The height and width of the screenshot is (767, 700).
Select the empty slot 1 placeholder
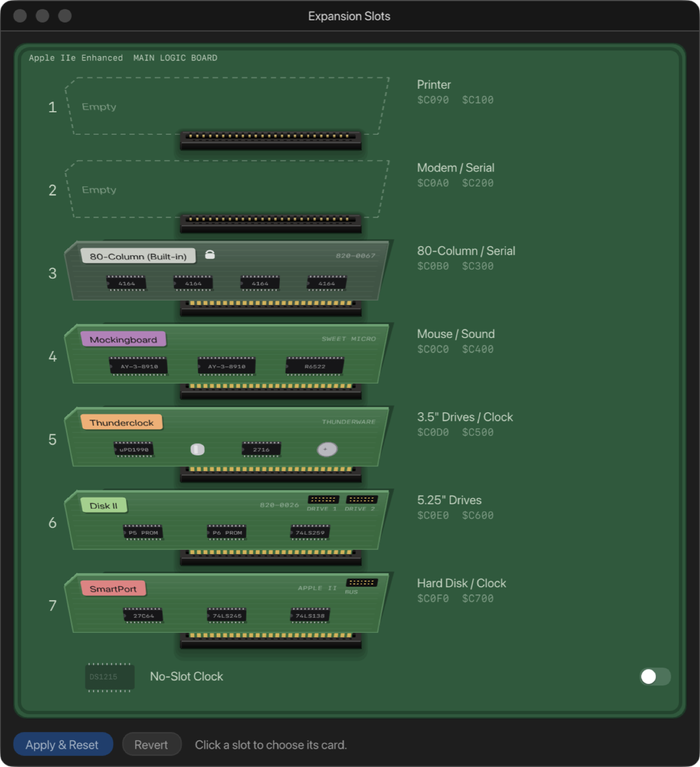(227, 106)
